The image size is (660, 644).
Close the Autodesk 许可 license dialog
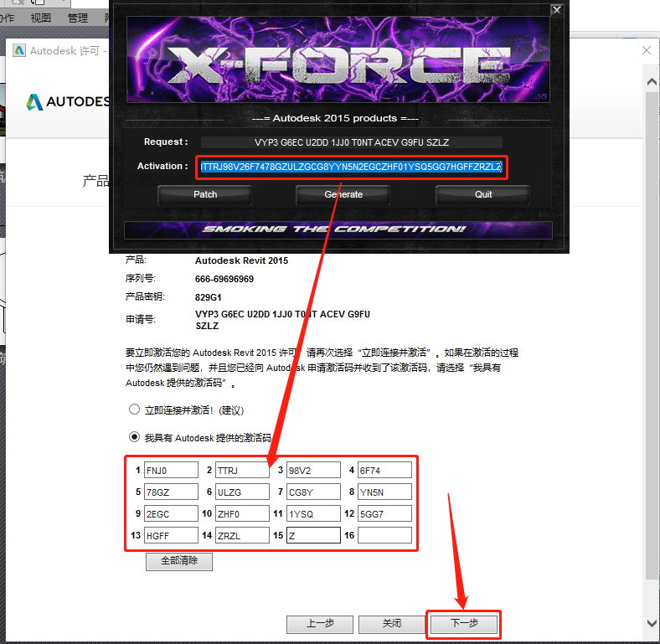647,50
